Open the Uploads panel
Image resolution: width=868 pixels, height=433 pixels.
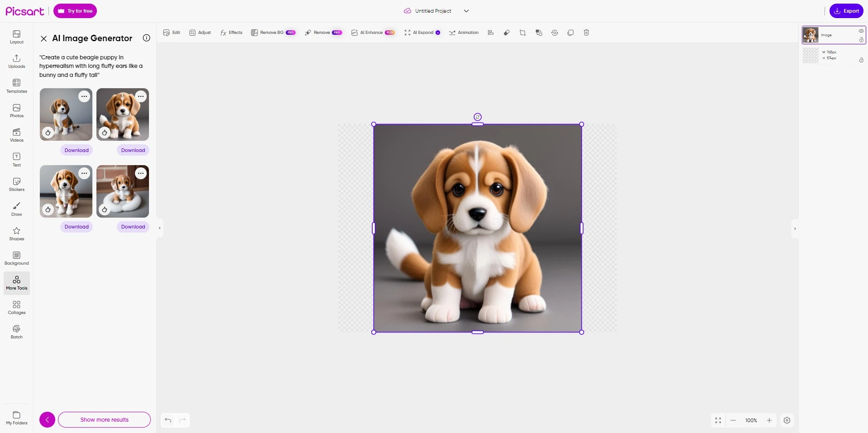(x=17, y=62)
